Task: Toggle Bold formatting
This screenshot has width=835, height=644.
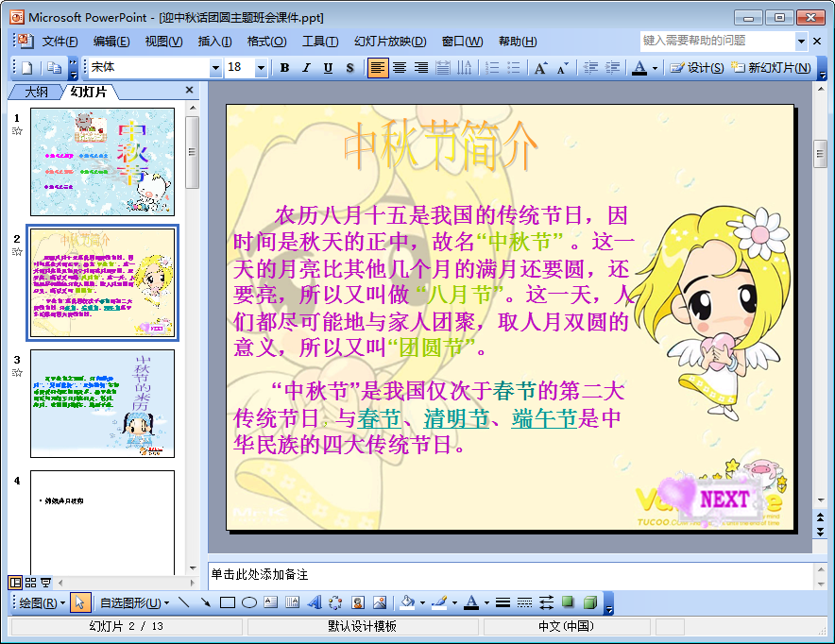Action: pyautogui.click(x=284, y=68)
